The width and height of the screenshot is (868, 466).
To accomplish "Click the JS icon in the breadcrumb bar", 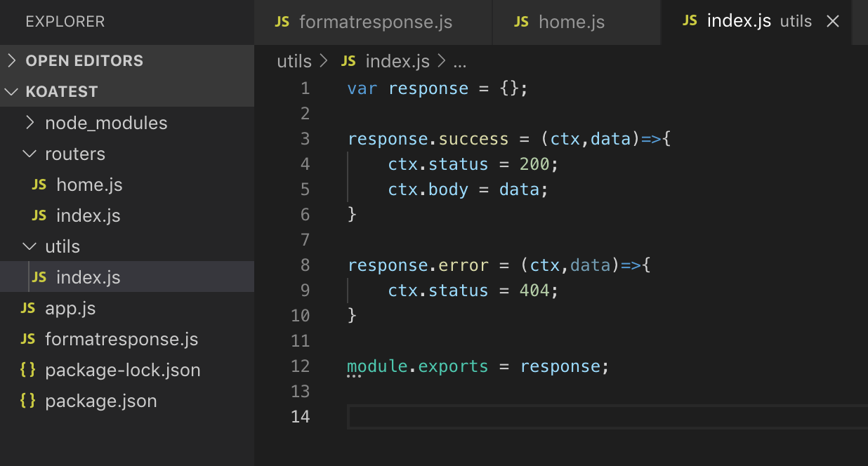I will 348,62.
